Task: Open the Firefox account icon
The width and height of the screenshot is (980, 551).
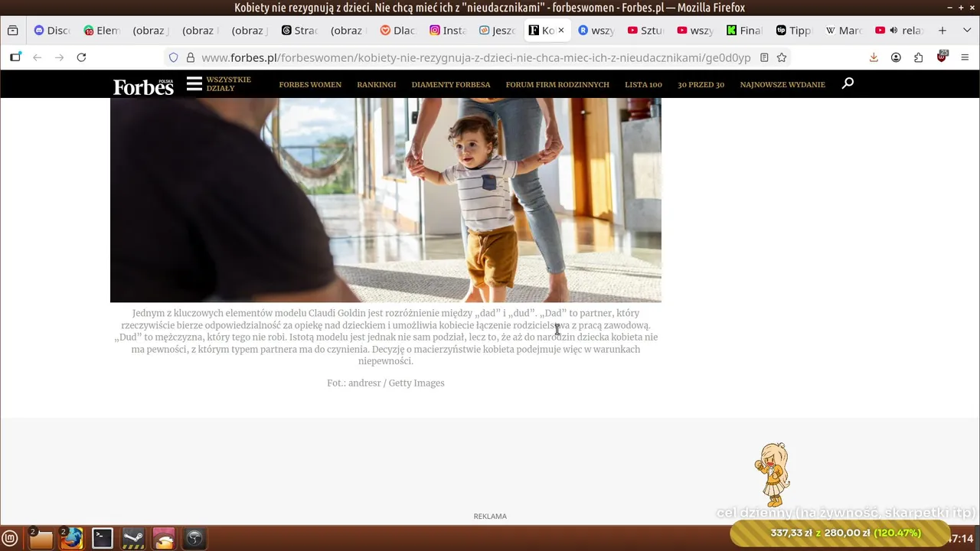Action: click(x=896, y=57)
